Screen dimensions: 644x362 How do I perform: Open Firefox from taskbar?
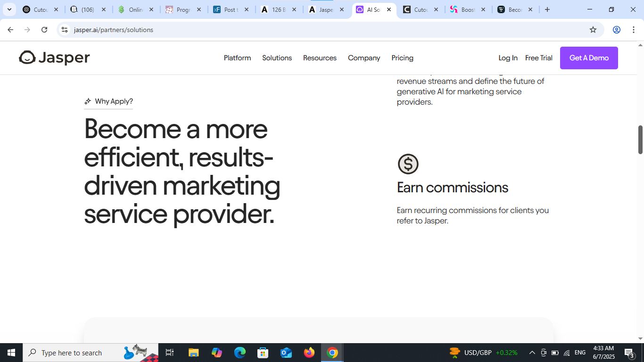click(309, 353)
